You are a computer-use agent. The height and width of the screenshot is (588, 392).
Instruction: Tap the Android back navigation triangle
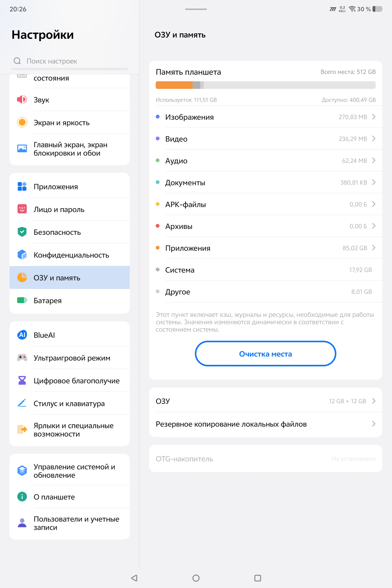pos(134,578)
